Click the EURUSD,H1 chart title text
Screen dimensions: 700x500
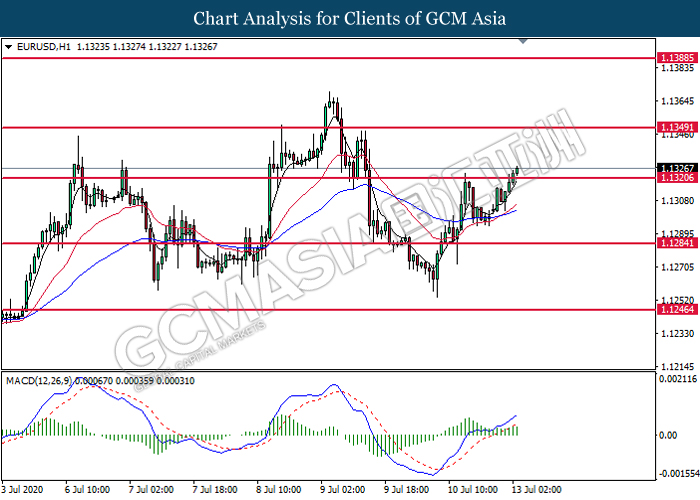coord(44,47)
